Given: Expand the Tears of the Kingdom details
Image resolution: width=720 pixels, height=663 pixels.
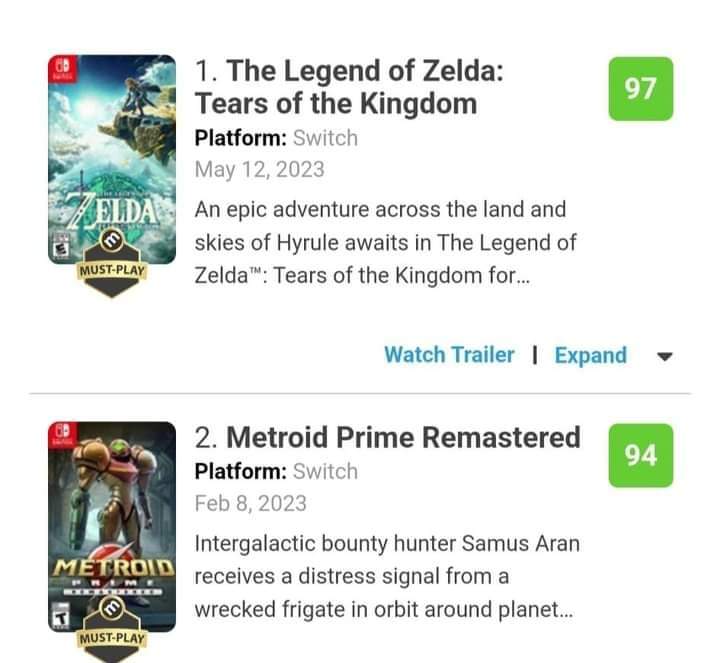Looking at the screenshot, I should click(x=591, y=355).
